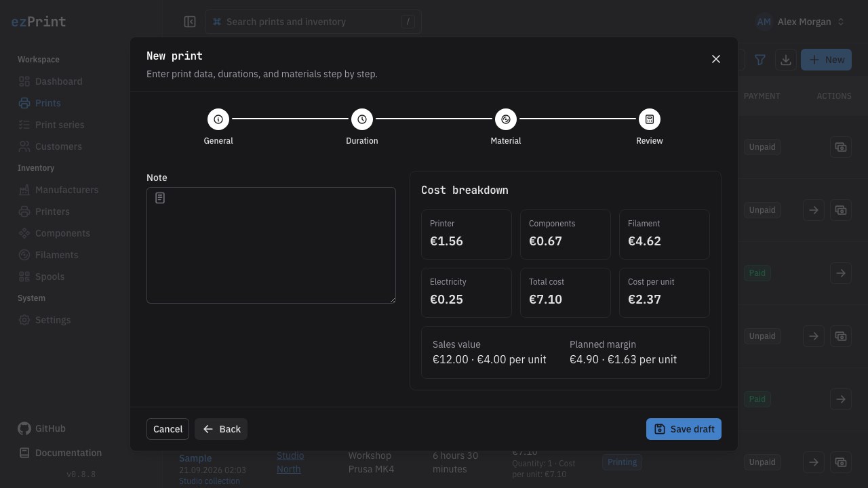The image size is (868, 488).
Task: Cancel the new print dialog
Action: click(167, 429)
